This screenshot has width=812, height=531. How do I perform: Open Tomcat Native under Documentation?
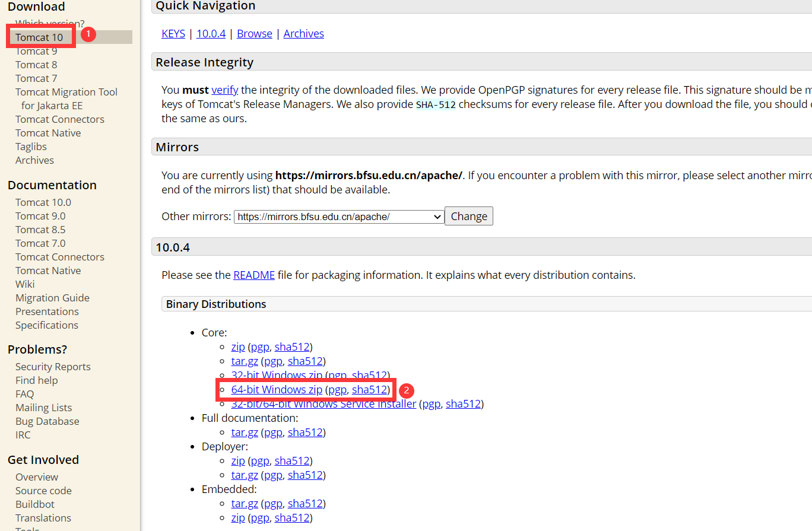[x=48, y=271]
